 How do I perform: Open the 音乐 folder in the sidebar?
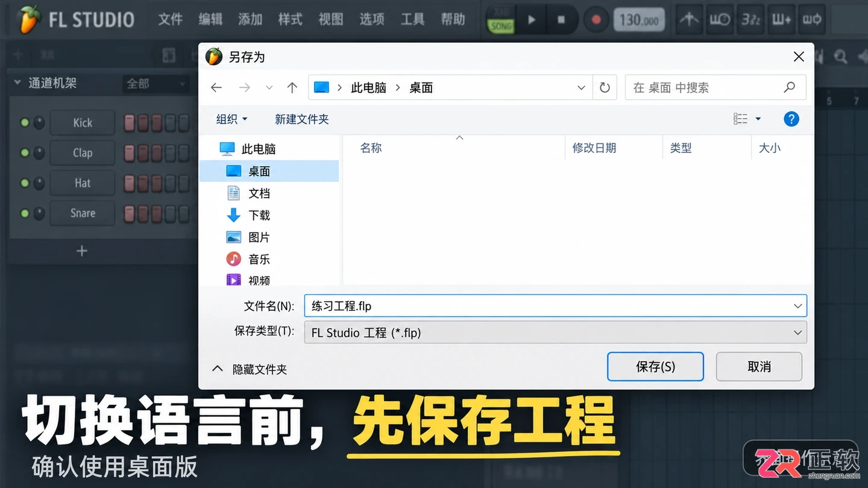click(x=248, y=259)
